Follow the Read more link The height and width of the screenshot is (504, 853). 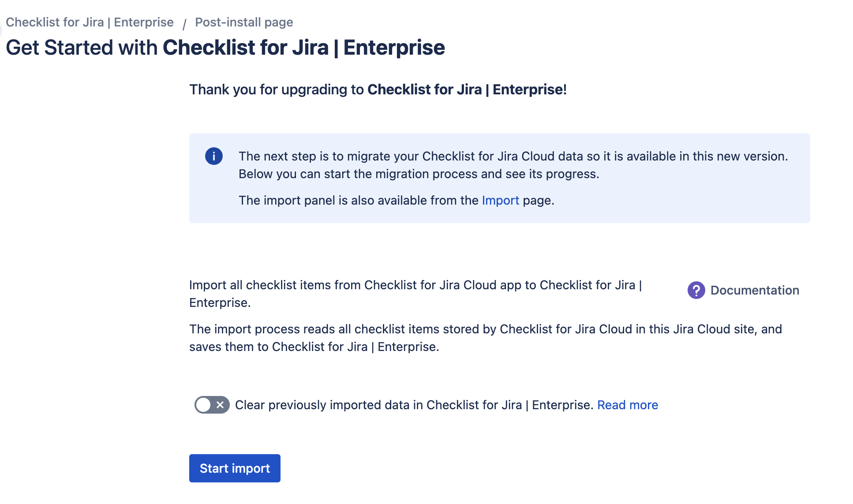[x=627, y=405]
